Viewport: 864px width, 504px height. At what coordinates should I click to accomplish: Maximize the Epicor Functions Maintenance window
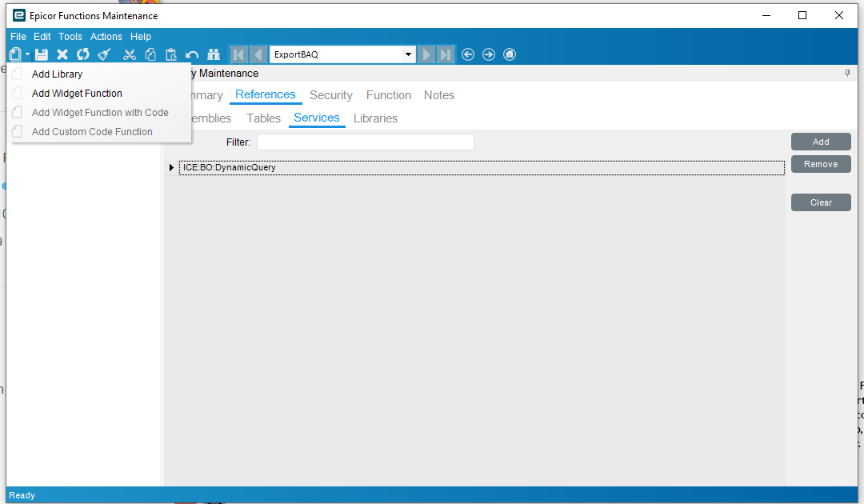tap(802, 15)
